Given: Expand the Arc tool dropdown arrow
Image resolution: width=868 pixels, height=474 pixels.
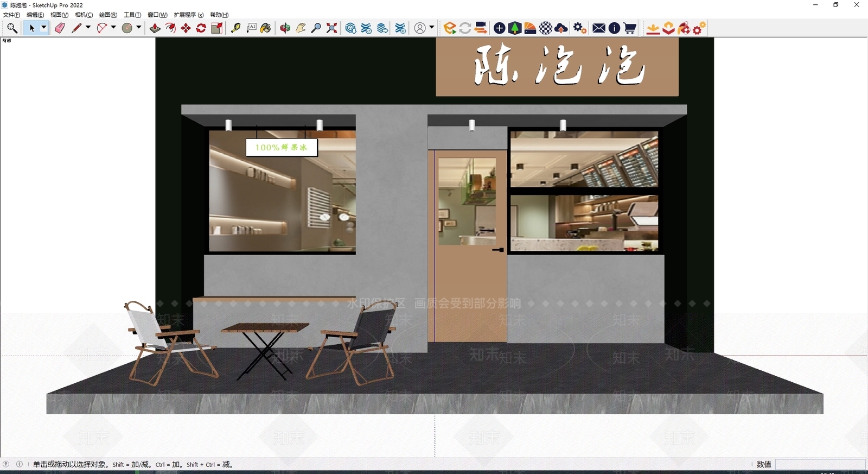Looking at the screenshot, I should (113, 27).
